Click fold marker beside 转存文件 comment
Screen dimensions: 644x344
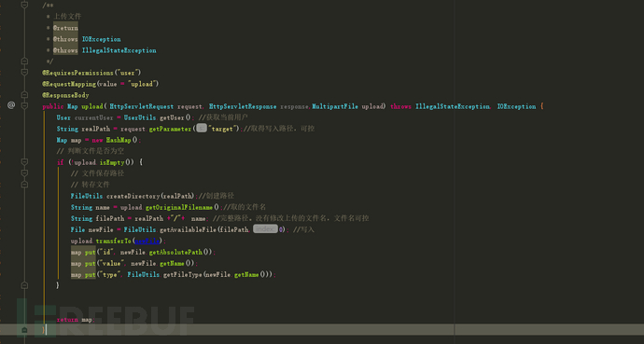(x=24, y=185)
